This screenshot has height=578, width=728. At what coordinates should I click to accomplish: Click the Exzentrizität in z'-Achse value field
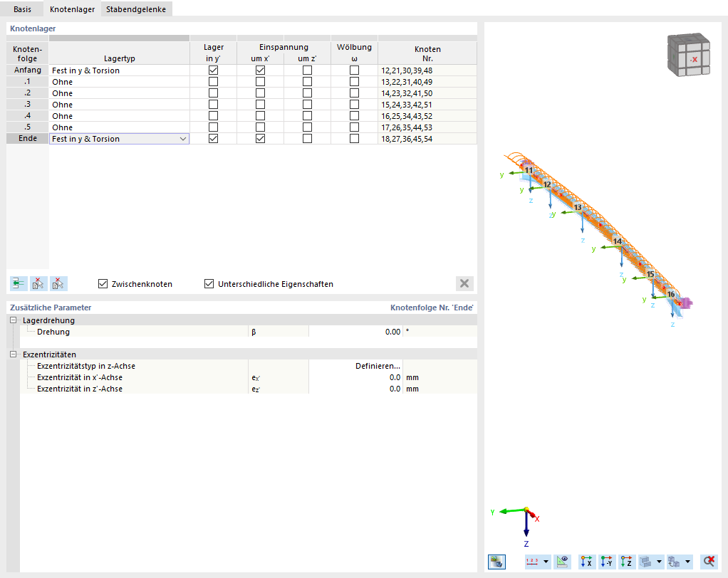pyautogui.click(x=355, y=389)
